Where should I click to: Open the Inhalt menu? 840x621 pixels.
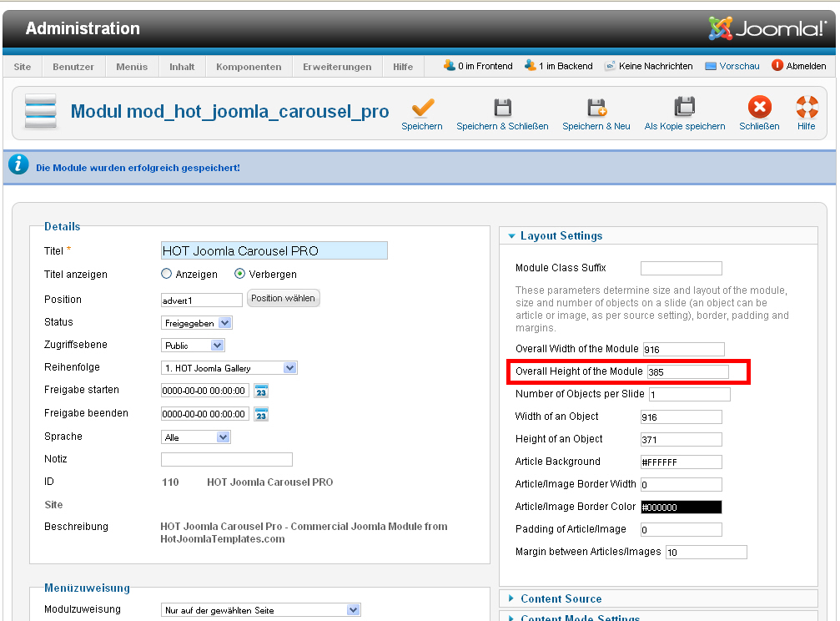[182, 67]
